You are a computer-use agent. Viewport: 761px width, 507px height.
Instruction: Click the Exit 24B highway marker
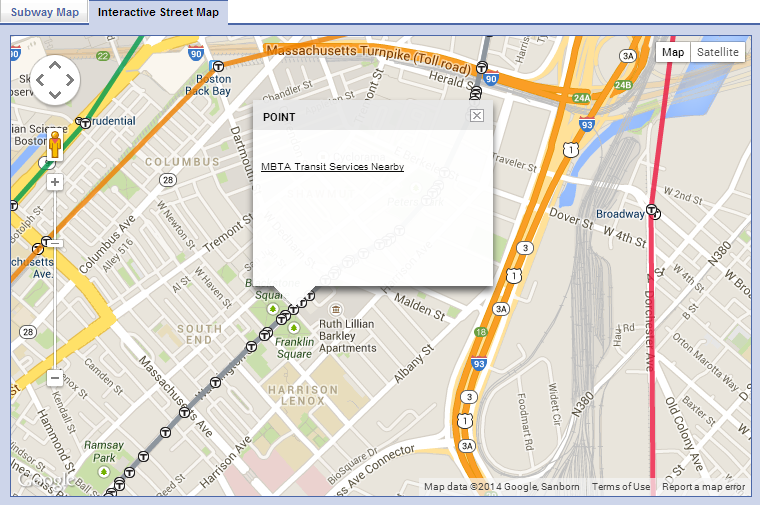[623, 85]
